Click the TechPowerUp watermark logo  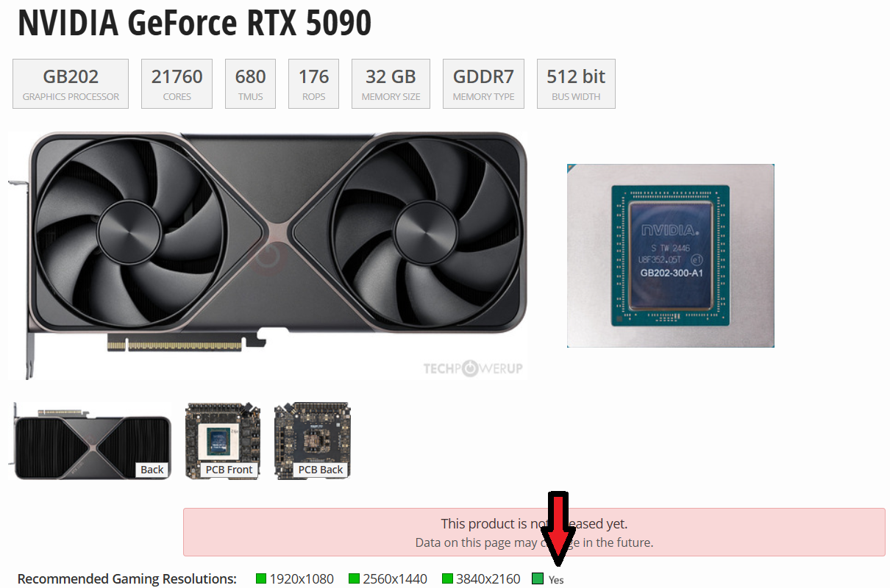point(473,368)
